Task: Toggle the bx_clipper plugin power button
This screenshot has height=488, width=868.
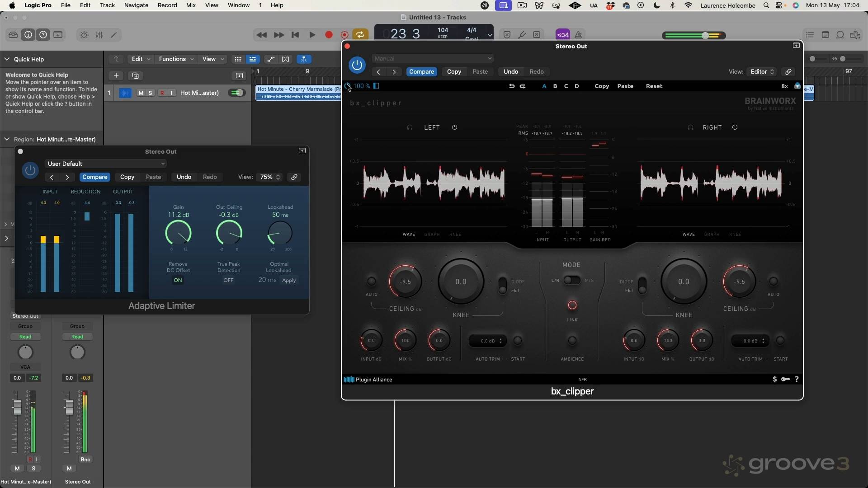Action: pos(357,65)
